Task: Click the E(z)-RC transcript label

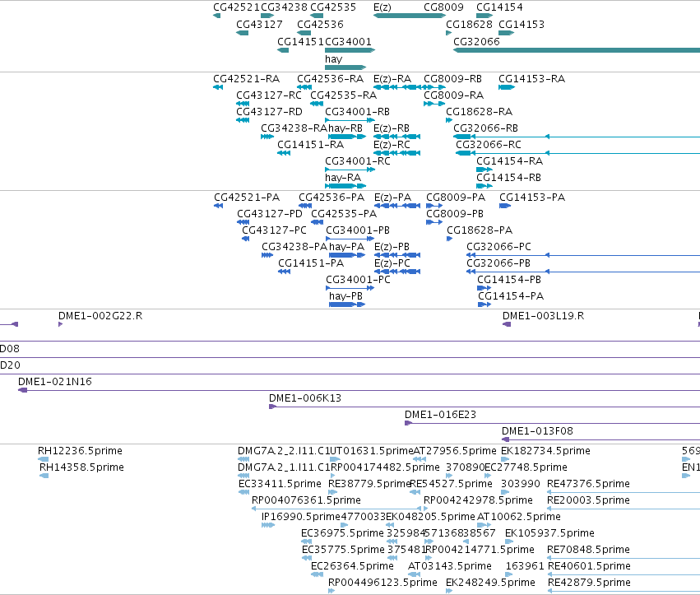Action: click(x=392, y=145)
